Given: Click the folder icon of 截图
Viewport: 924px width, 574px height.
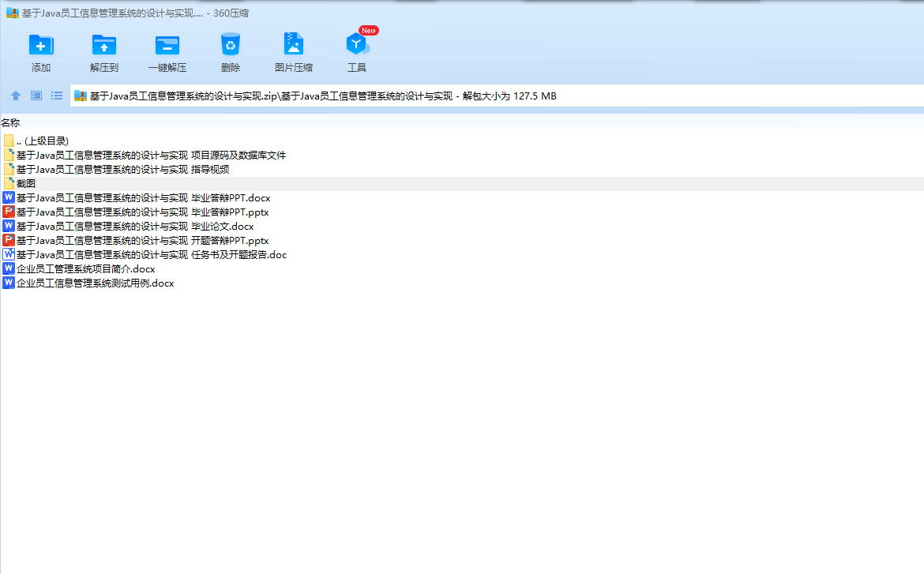Looking at the screenshot, I should (9, 183).
